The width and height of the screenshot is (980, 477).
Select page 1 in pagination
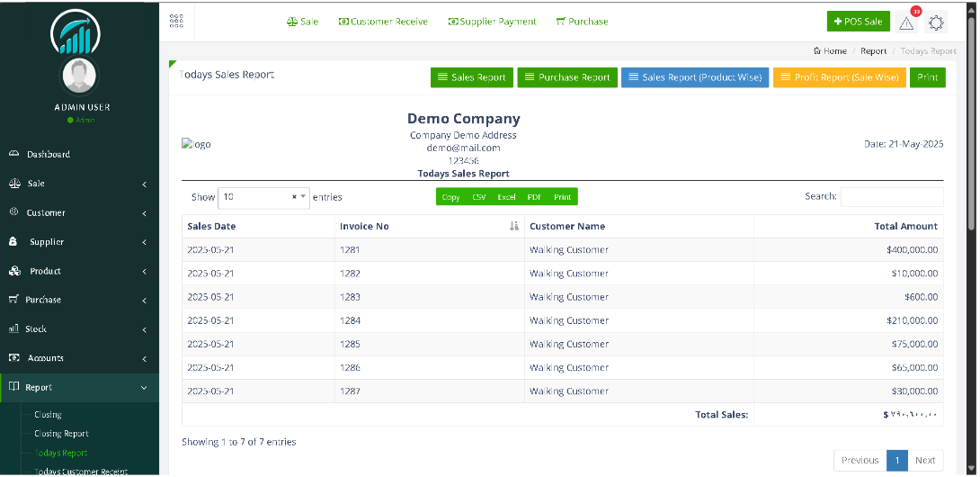tap(897, 460)
